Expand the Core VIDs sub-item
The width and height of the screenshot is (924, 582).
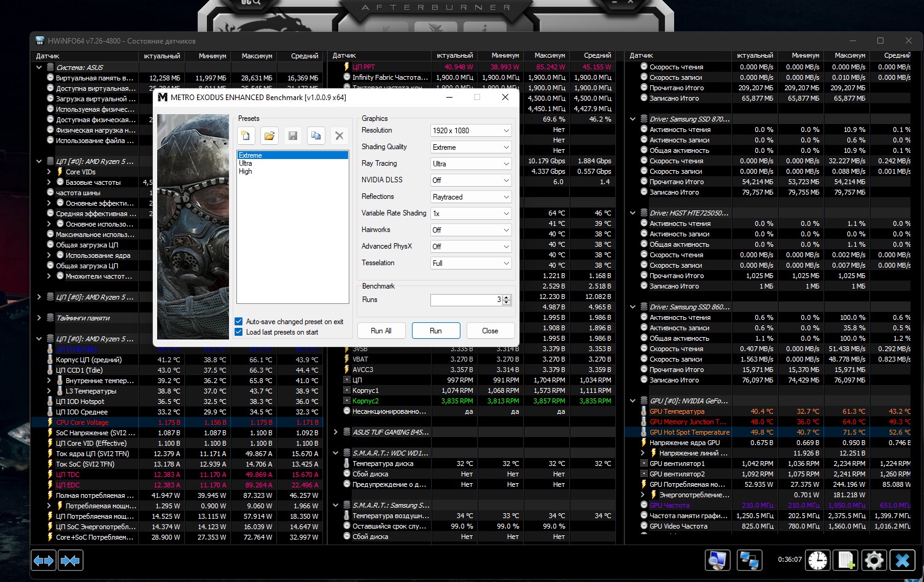49,172
